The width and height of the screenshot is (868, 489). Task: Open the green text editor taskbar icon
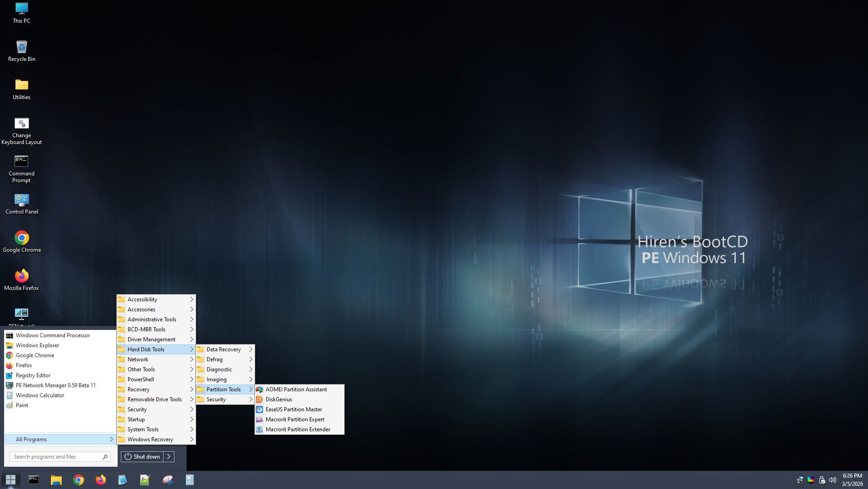(x=145, y=480)
